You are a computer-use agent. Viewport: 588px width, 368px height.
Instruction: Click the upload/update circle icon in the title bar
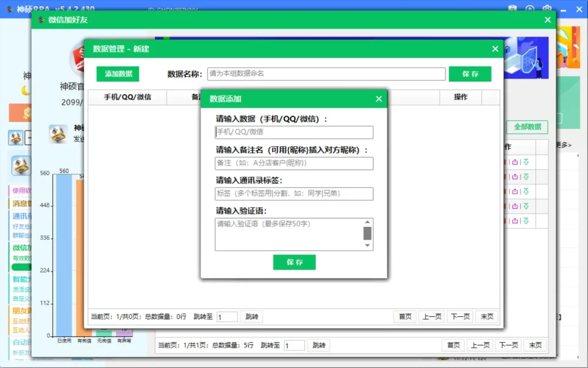coord(529,9)
